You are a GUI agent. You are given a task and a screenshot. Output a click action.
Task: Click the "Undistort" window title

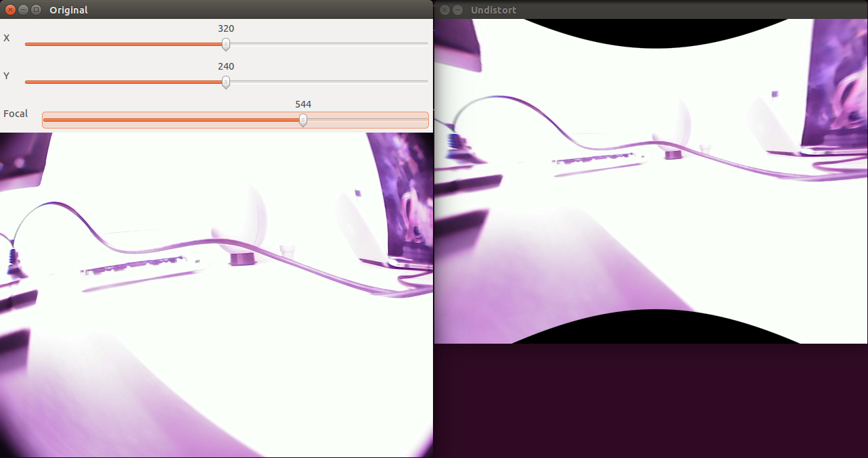(493, 10)
